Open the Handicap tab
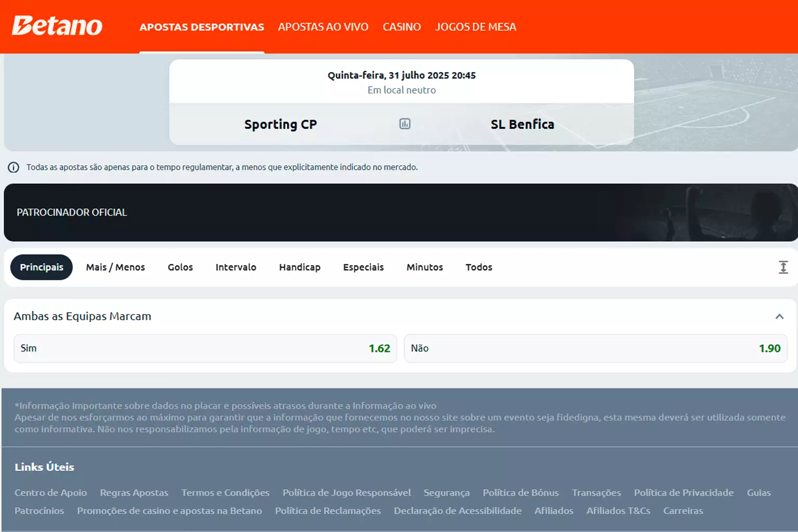The width and height of the screenshot is (798, 532). [x=300, y=267]
